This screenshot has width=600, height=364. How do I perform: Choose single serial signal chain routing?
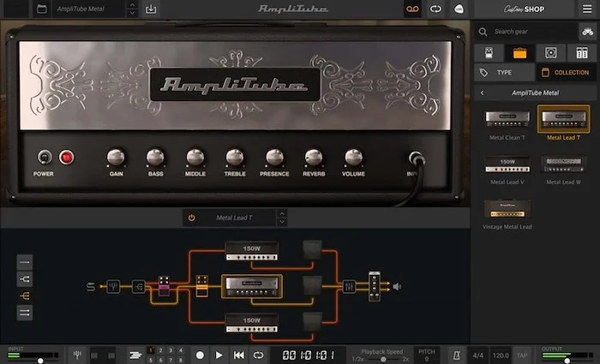[x=25, y=262]
